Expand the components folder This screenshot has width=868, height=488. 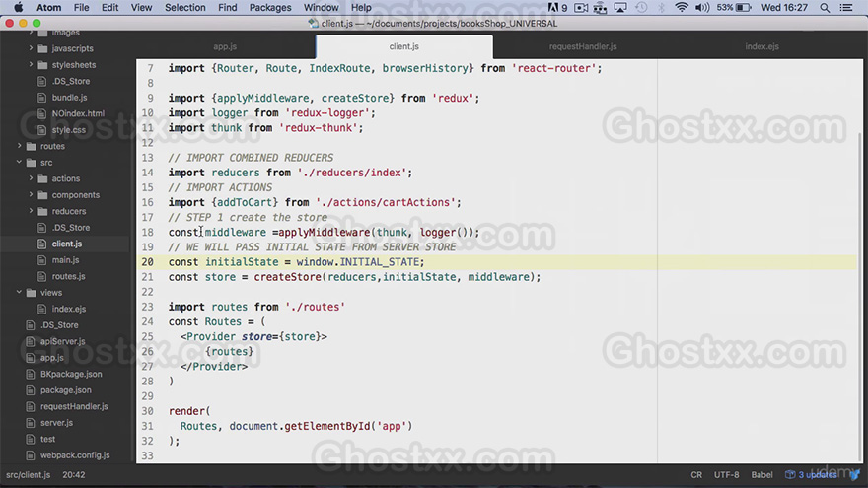[x=31, y=194]
